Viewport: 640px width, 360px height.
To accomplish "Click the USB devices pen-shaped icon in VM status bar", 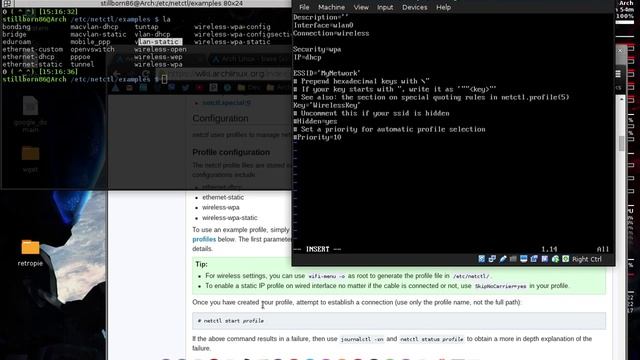I will [503, 259].
